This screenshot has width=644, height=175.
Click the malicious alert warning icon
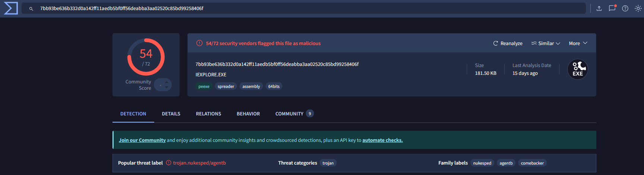point(199,43)
